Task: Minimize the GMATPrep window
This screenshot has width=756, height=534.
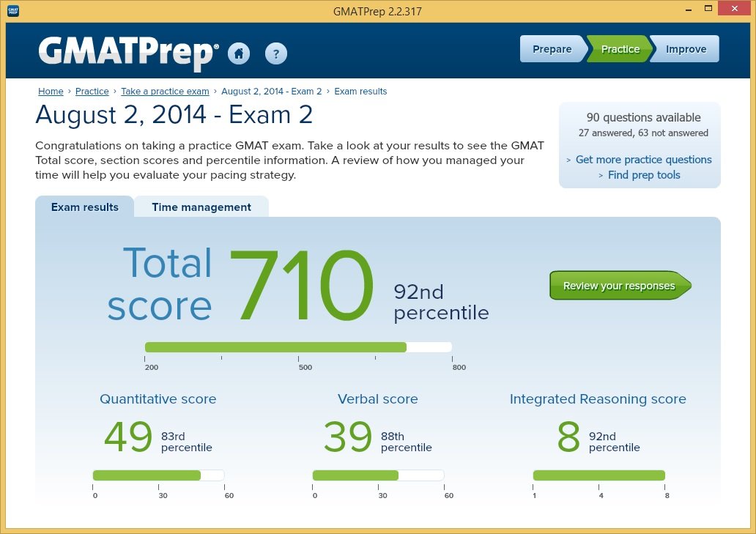Action: pyautogui.click(x=689, y=9)
